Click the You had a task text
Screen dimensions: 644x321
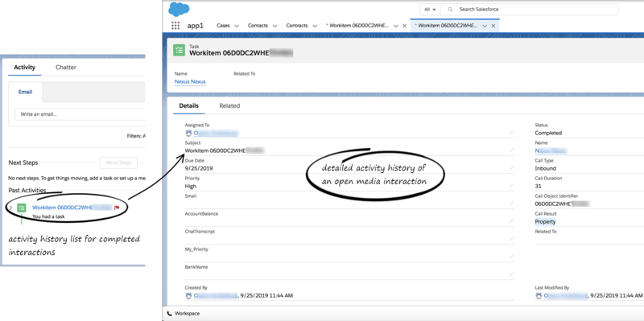(x=48, y=216)
